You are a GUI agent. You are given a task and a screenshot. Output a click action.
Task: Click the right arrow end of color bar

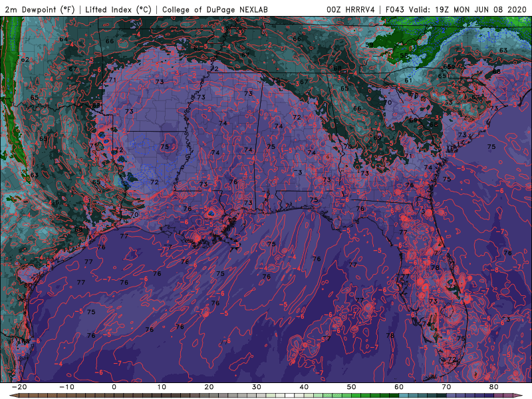pyautogui.click(x=519, y=396)
